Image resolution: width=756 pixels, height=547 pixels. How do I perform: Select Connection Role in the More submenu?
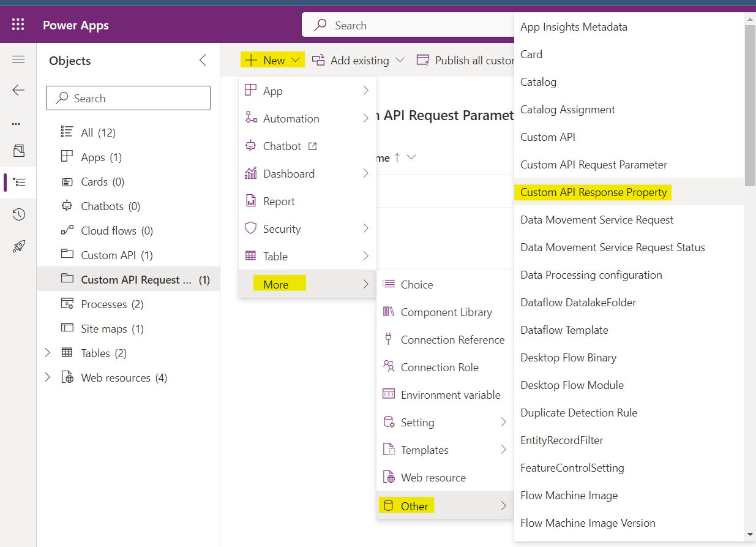[x=445, y=367]
